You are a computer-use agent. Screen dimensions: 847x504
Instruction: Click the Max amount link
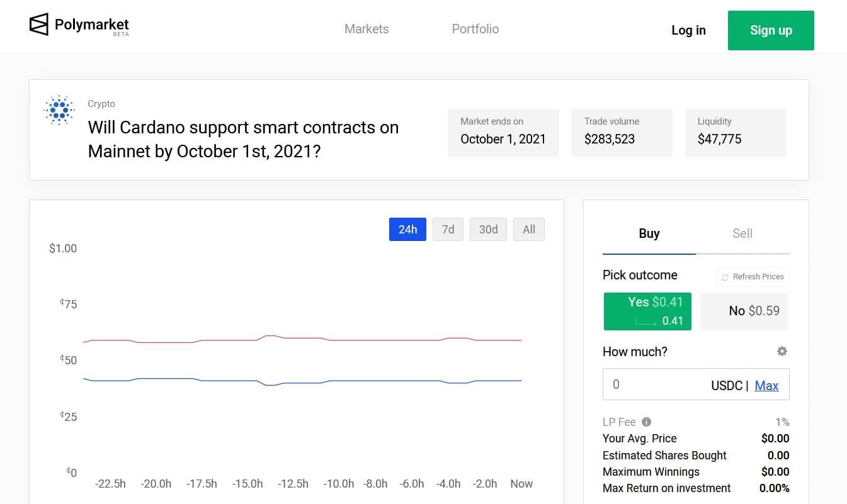tap(766, 386)
